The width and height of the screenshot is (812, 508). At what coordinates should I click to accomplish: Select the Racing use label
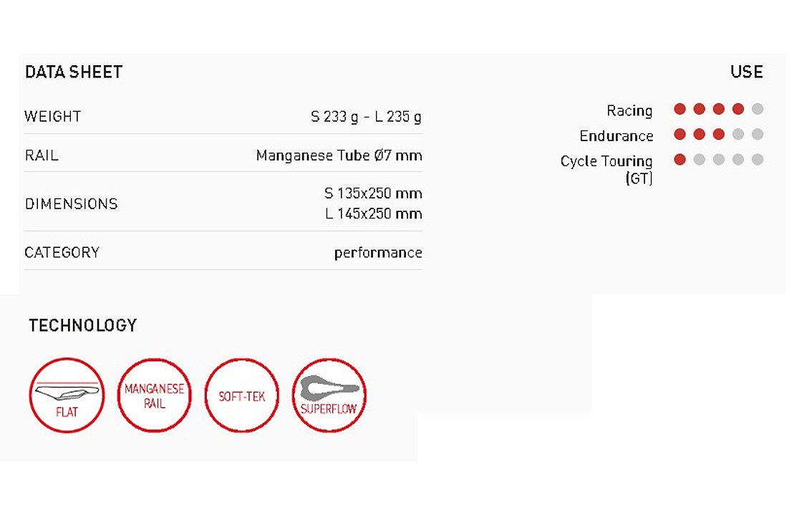[x=629, y=110]
